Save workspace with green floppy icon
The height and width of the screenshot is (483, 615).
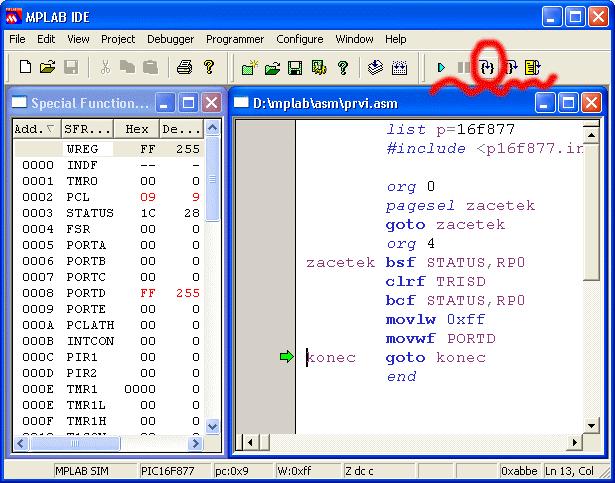(x=295, y=68)
